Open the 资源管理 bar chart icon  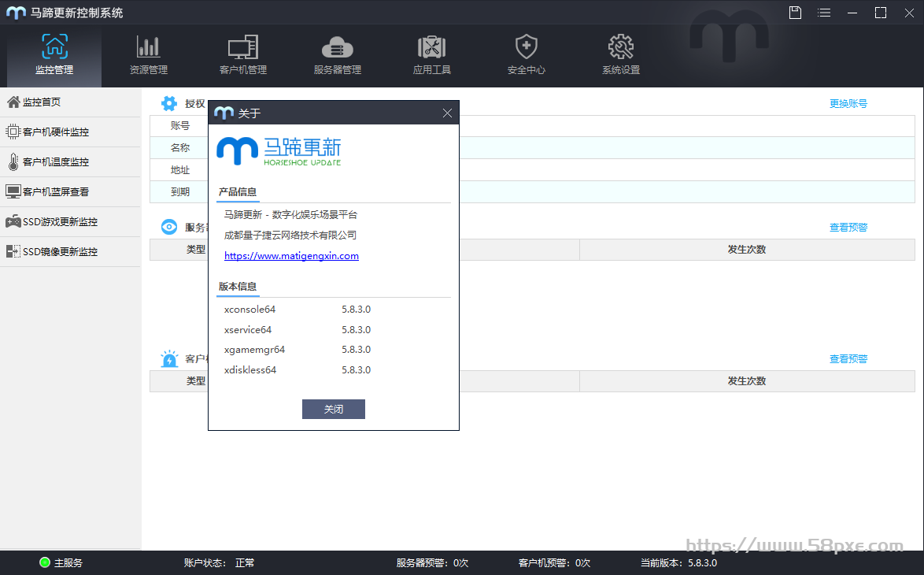pos(149,46)
